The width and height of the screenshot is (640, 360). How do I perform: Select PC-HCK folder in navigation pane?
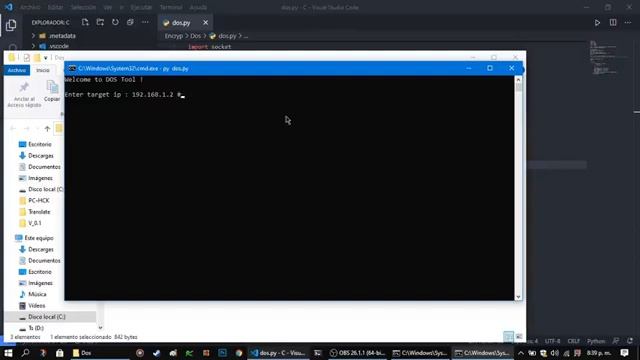(x=38, y=200)
